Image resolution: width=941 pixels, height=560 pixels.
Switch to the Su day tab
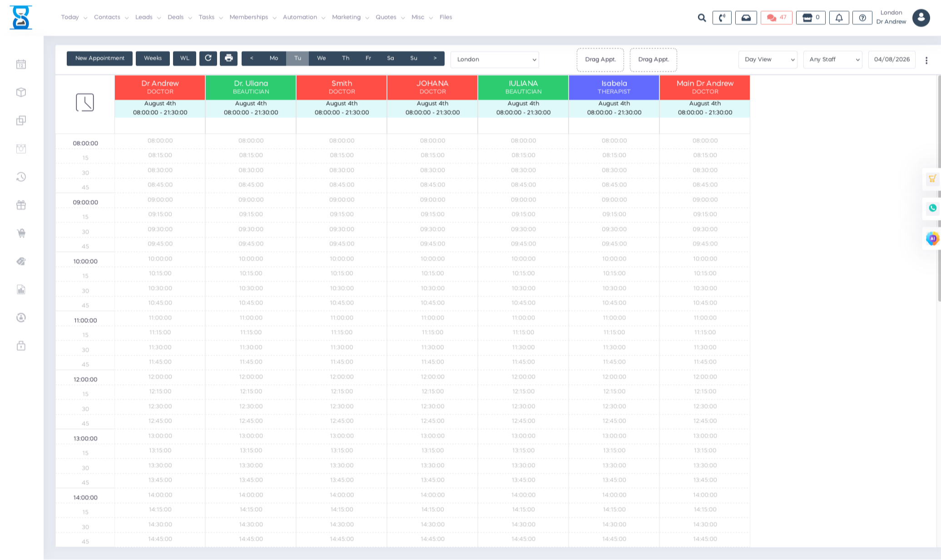414,58
